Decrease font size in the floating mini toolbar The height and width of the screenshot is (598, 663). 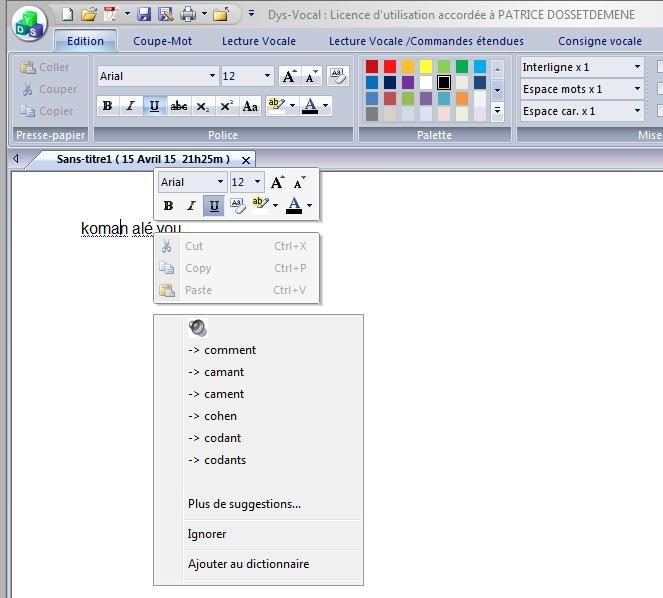(299, 182)
